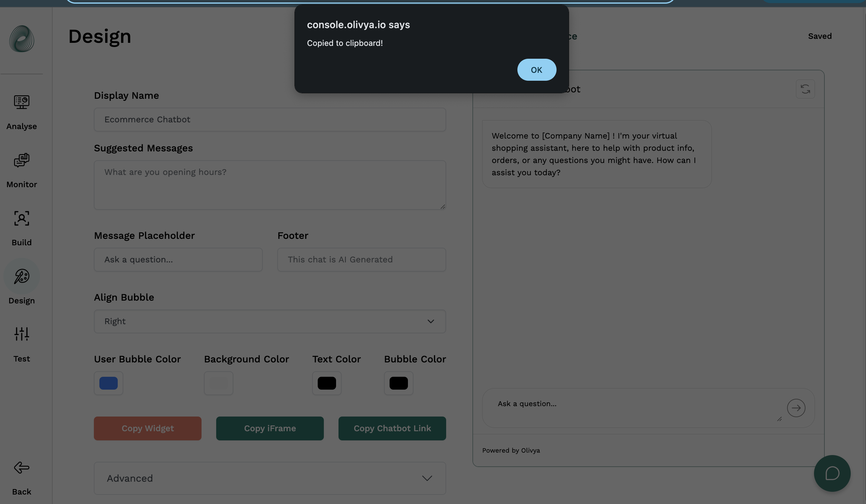Image resolution: width=866 pixels, height=504 pixels.
Task: Open the Monitor section icon
Action: pyautogui.click(x=22, y=160)
